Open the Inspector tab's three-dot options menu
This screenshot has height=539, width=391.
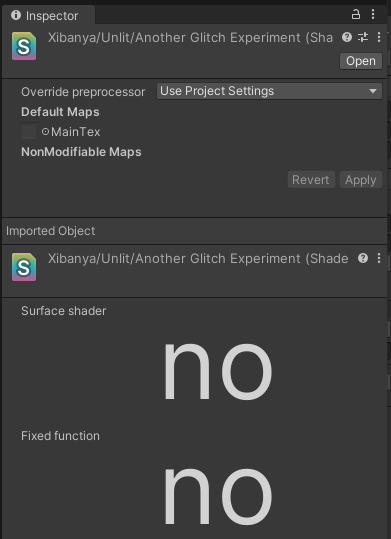[x=373, y=14]
